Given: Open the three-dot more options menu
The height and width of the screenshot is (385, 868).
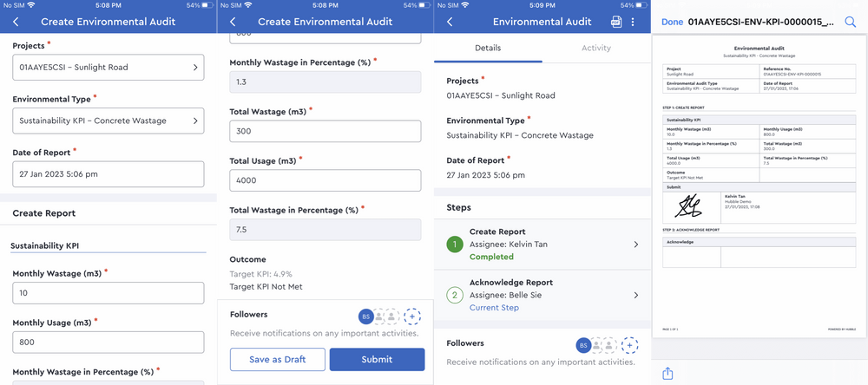Looking at the screenshot, I should 633,22.
